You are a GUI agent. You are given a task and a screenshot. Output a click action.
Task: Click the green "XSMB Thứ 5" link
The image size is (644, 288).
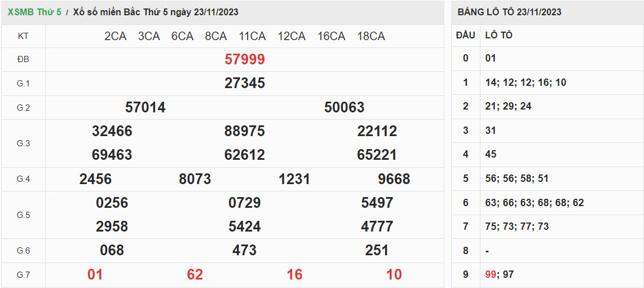coord(34,12)
